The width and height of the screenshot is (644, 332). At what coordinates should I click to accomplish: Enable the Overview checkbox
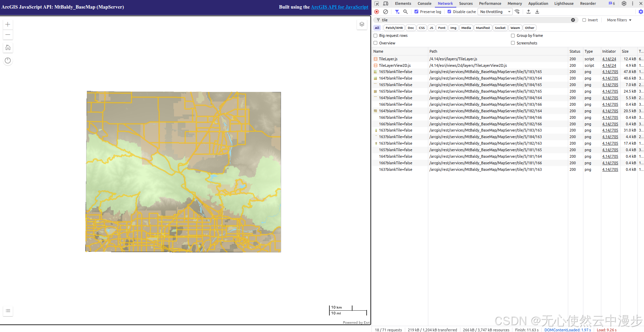[376, 43]
